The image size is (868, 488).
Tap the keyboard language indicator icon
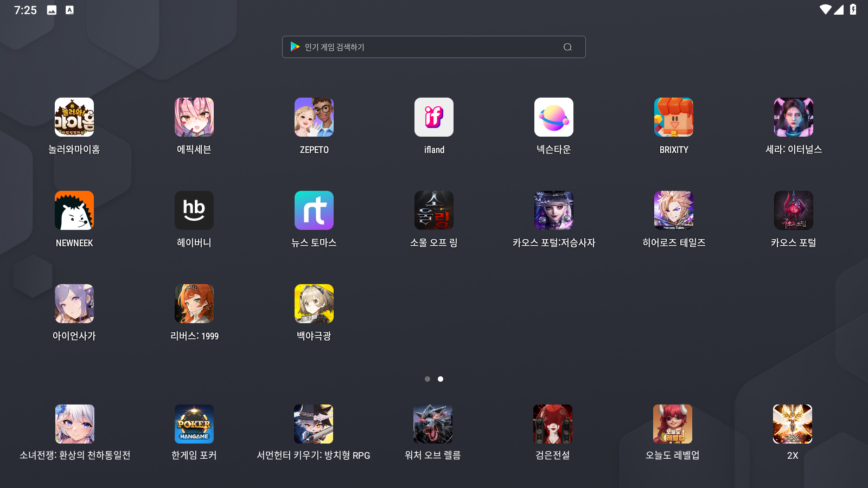(x=69, y=10)
